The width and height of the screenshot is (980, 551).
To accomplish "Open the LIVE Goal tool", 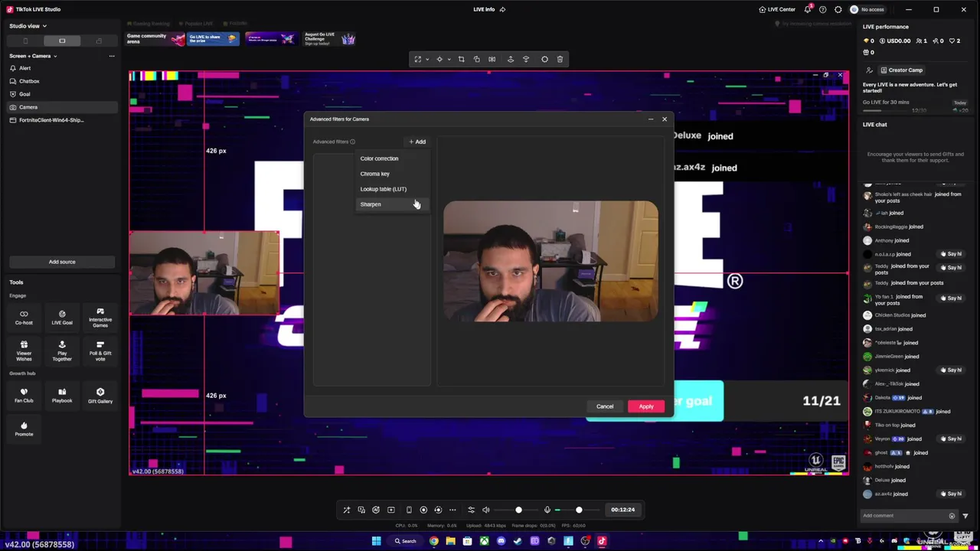I will (x=62, y=318).
